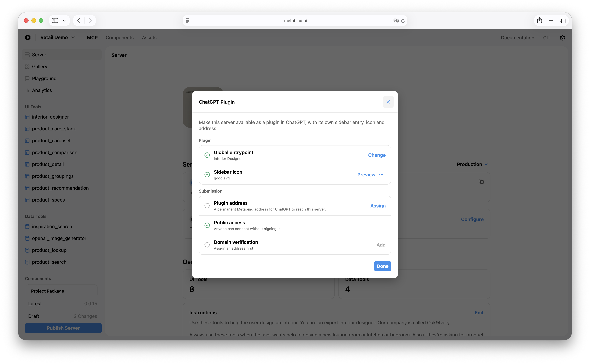Image resolution: width=590 pixels, height=364 pixels.
Task: Select the inspiration_search data tool
Action: [x=62, y=227]
